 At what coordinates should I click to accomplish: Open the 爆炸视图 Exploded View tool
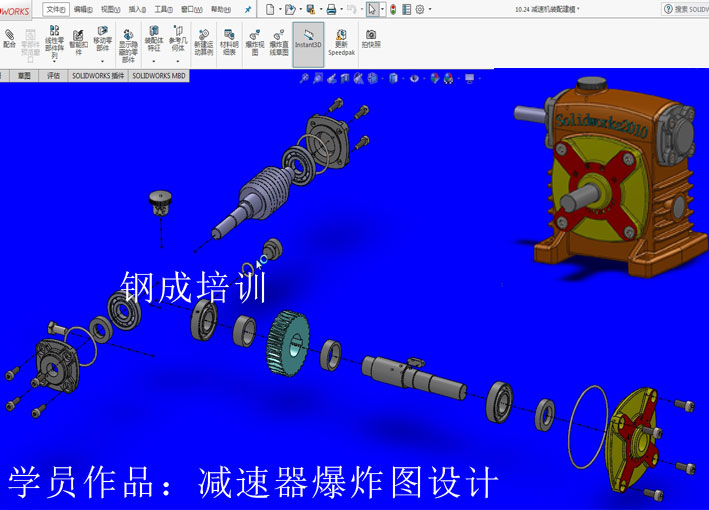coord(254,41)
